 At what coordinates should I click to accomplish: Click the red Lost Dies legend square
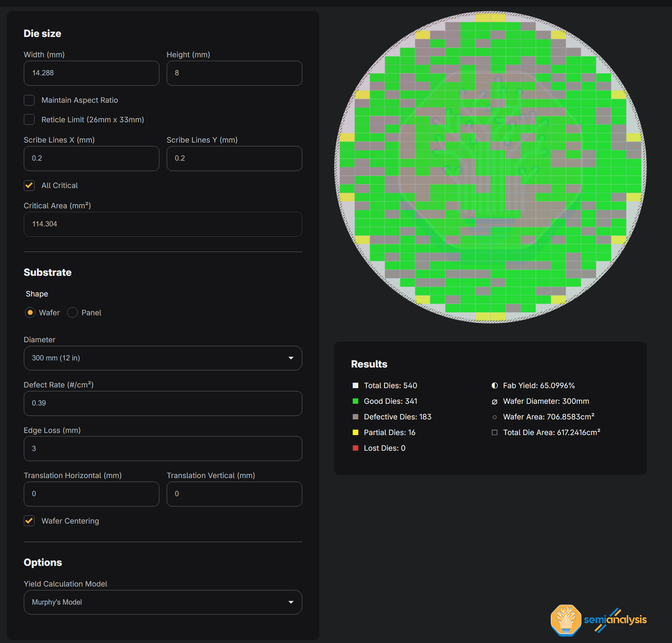click(x=355, y=448)
